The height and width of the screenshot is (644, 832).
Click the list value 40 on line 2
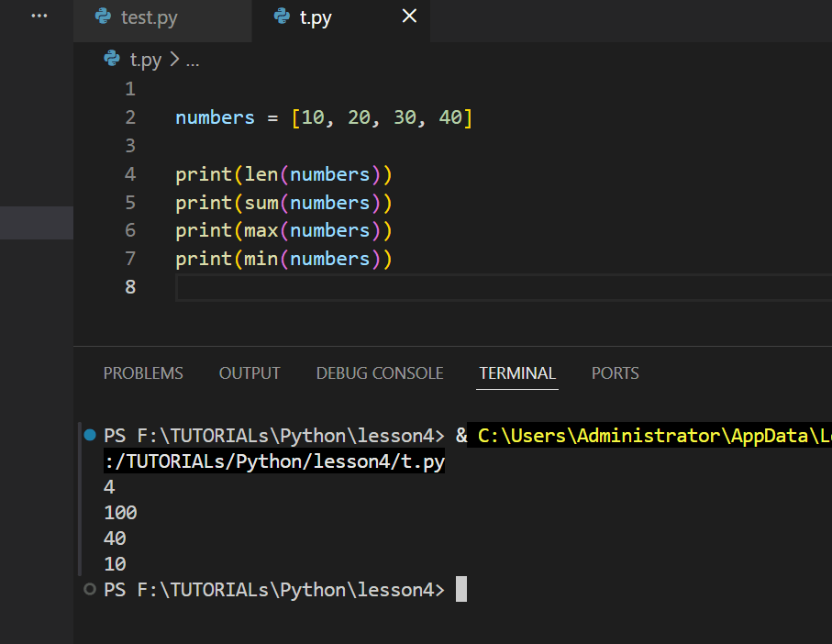(x=450, y=117)
